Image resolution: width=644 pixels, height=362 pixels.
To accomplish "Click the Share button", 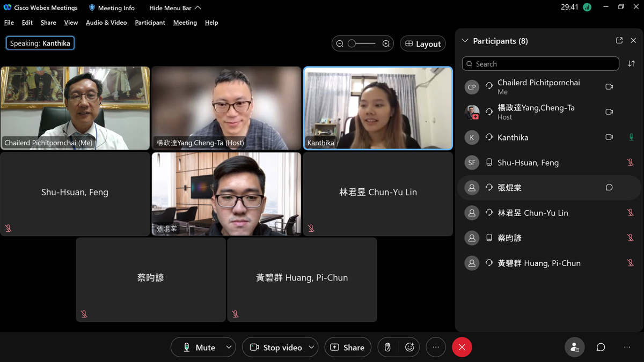I will coord(348,348).
